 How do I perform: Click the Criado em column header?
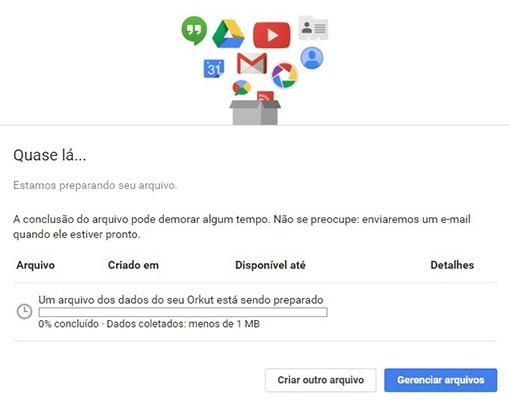click(133, 265)
